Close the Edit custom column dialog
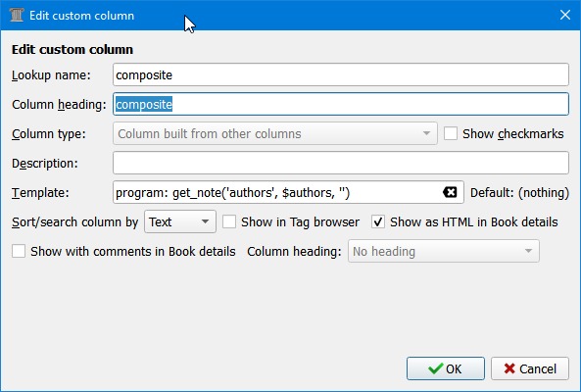Viewport: 581px width, 392px height. coord(565,15)
